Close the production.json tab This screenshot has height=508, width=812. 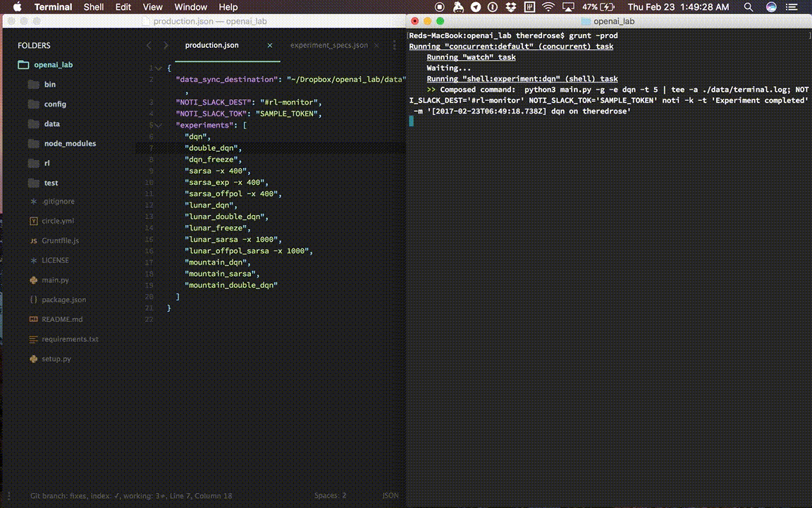270,46
